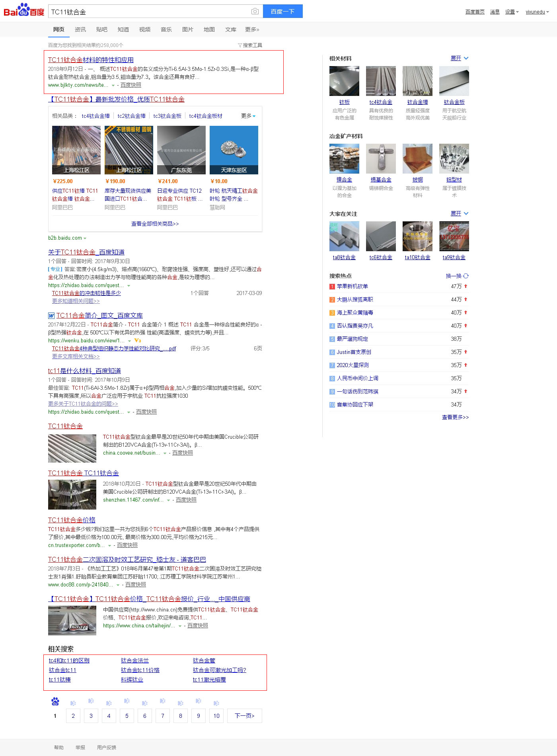The image size is (557, 756).
Task: Open 钛合金板 material thumbnail
Action: click(454, 81)
